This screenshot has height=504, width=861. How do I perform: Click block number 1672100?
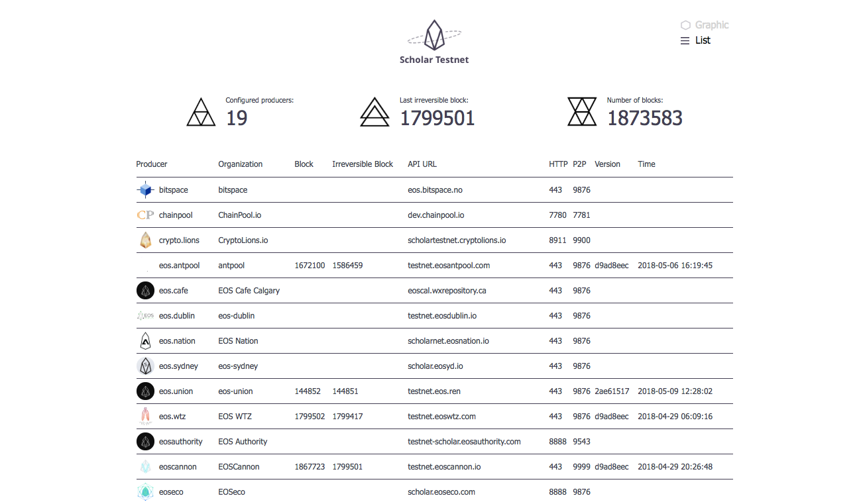310,266
